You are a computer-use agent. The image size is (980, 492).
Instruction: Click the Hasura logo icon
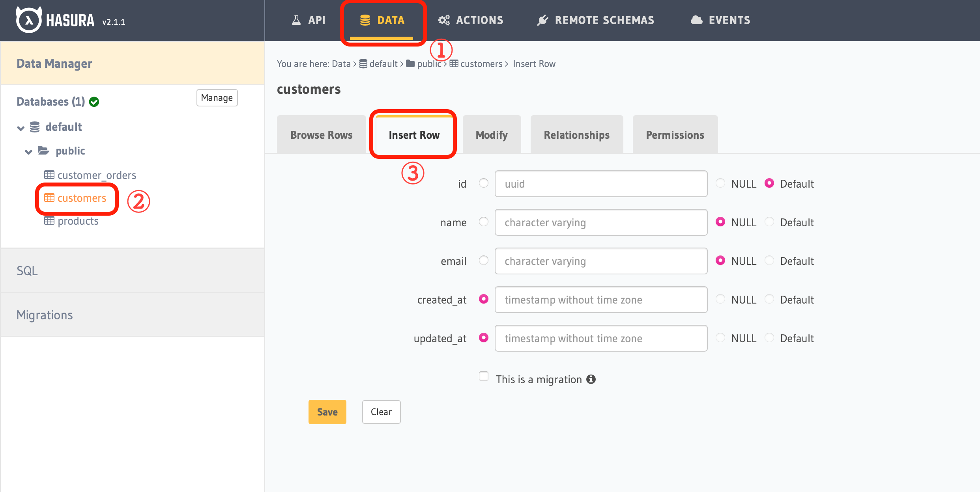[28, 20]
